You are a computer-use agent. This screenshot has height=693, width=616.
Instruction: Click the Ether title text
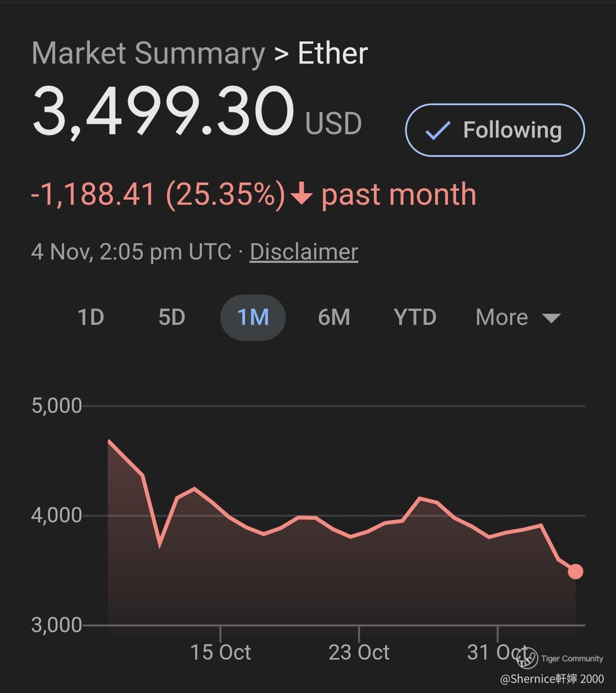pos(333,53)
